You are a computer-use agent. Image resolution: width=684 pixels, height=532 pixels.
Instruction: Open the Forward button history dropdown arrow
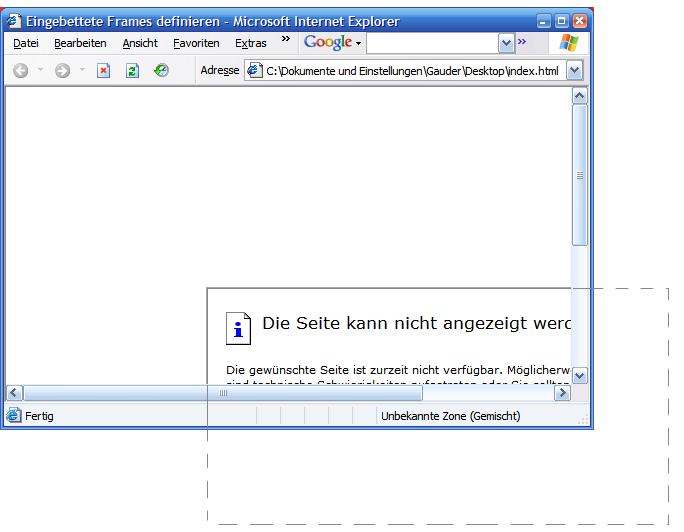(82, 70)
